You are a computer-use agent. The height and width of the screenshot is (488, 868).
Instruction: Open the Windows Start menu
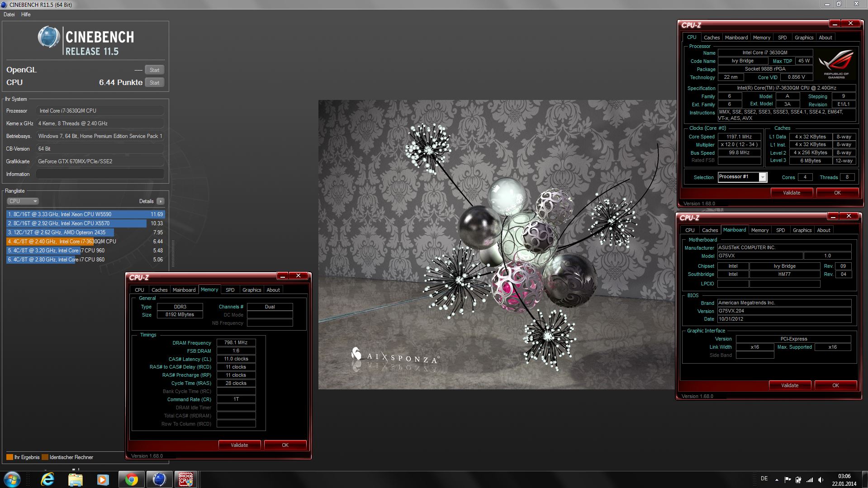[12, 479]
